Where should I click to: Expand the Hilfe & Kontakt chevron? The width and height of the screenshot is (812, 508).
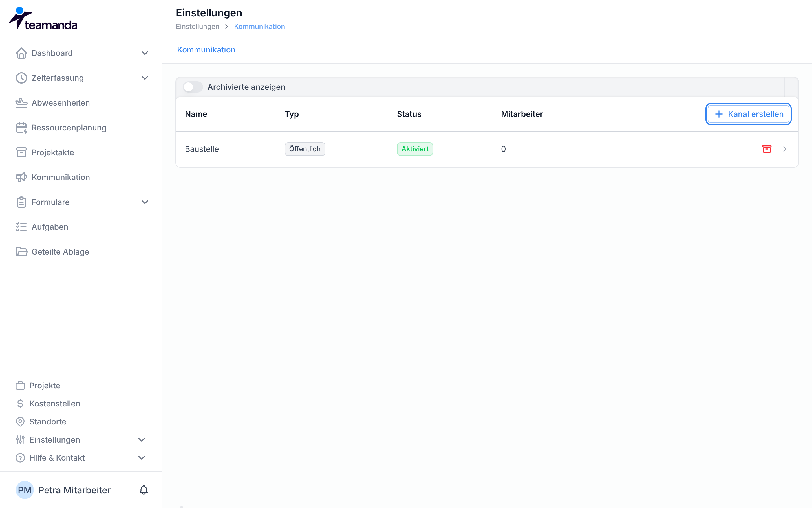pos(142,458)
